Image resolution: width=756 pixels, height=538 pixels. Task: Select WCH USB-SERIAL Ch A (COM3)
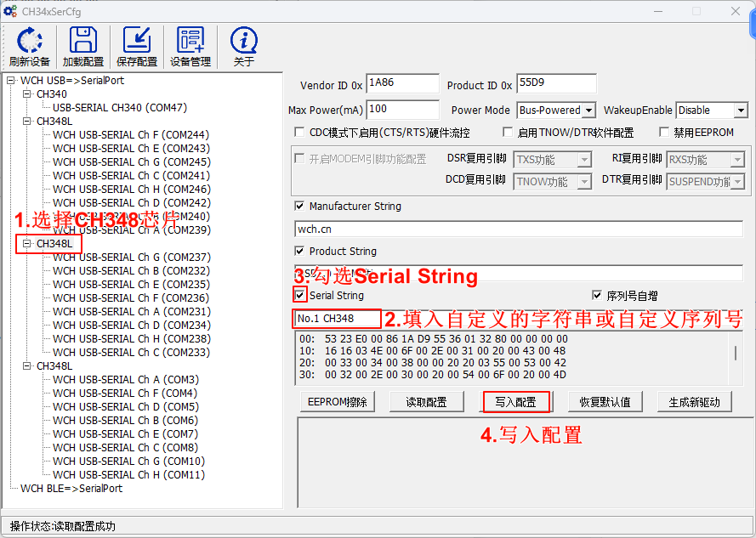click(x=125, y=380)
